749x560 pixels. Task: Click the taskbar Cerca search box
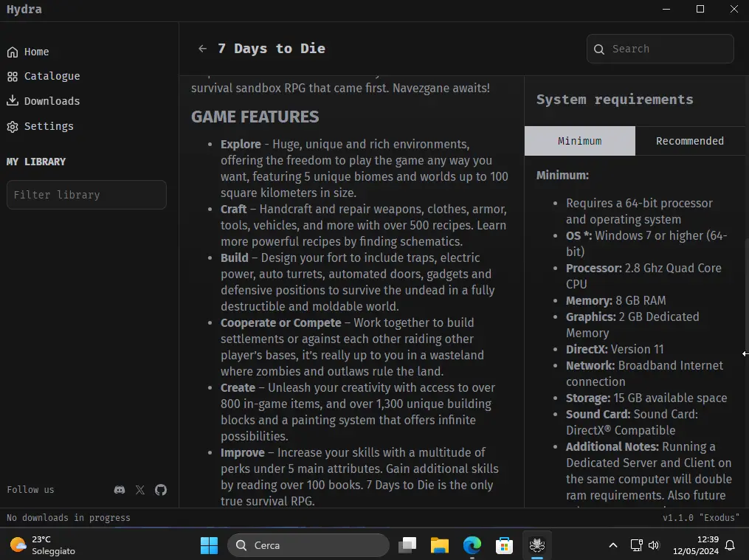pos(308,545)
